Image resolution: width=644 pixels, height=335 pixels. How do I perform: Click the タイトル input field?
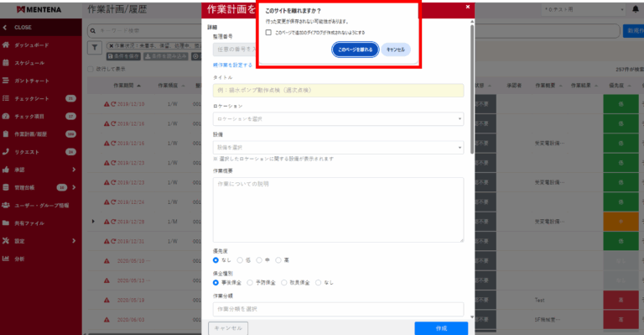[338, 91]
